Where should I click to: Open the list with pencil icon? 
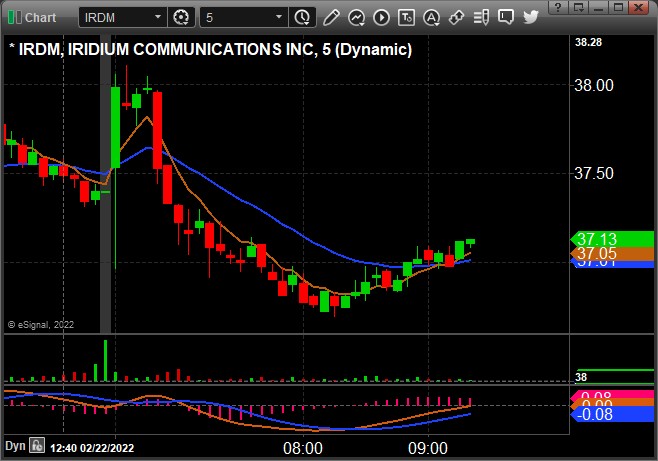(x=481, y=18)
